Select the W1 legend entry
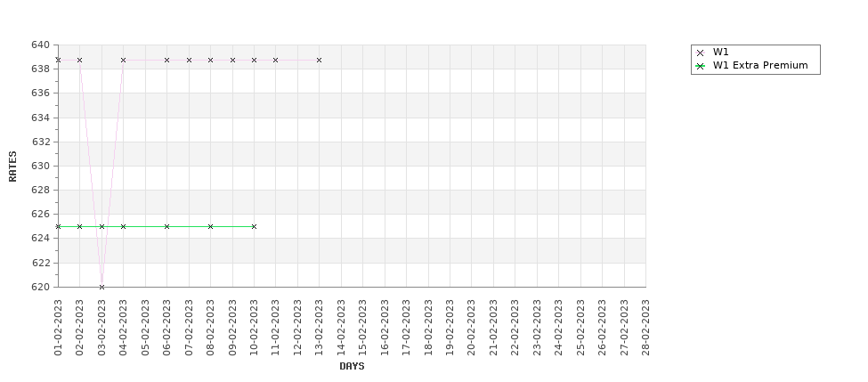 [720, 52]
